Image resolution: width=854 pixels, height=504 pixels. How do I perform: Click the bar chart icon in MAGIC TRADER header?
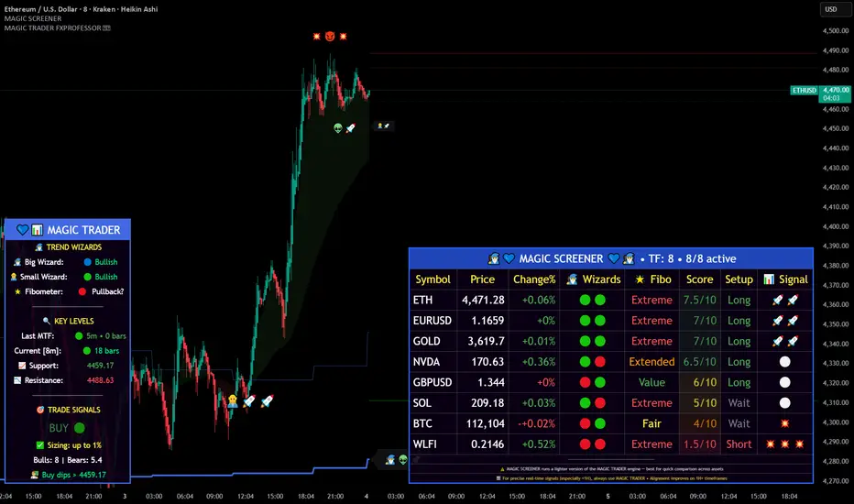tap(37, 230)
